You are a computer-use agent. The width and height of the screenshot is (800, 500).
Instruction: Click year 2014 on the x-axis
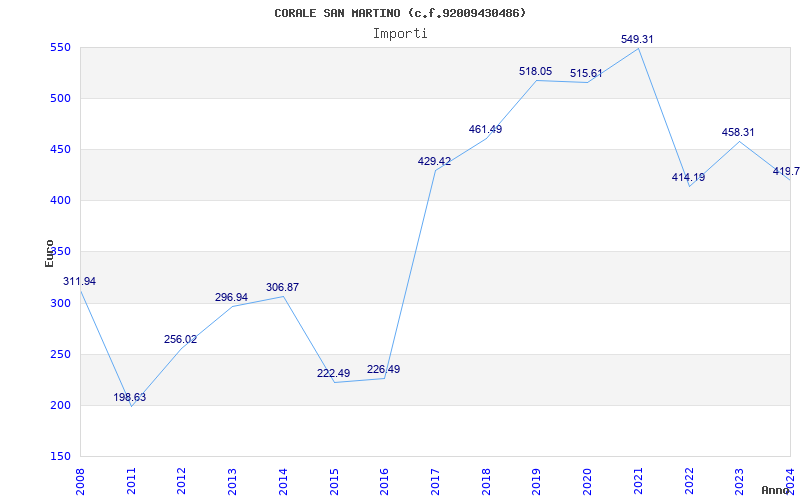[283, 480]
